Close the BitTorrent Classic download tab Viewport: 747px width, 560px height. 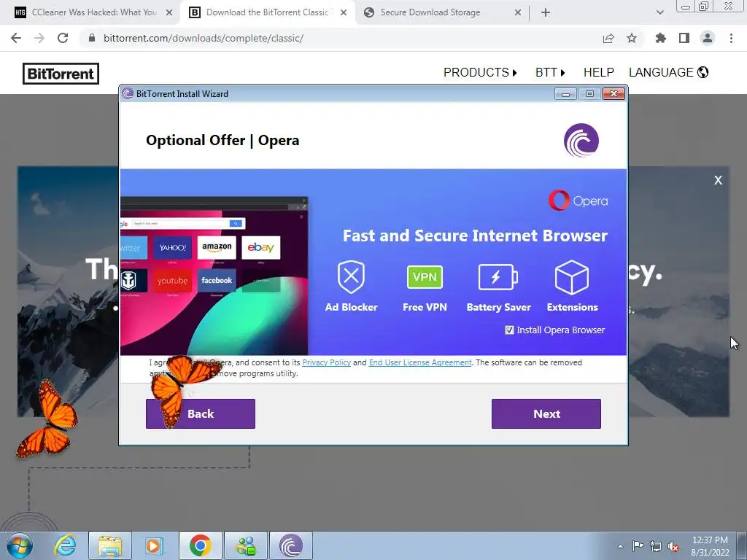(x=344, y=13)
